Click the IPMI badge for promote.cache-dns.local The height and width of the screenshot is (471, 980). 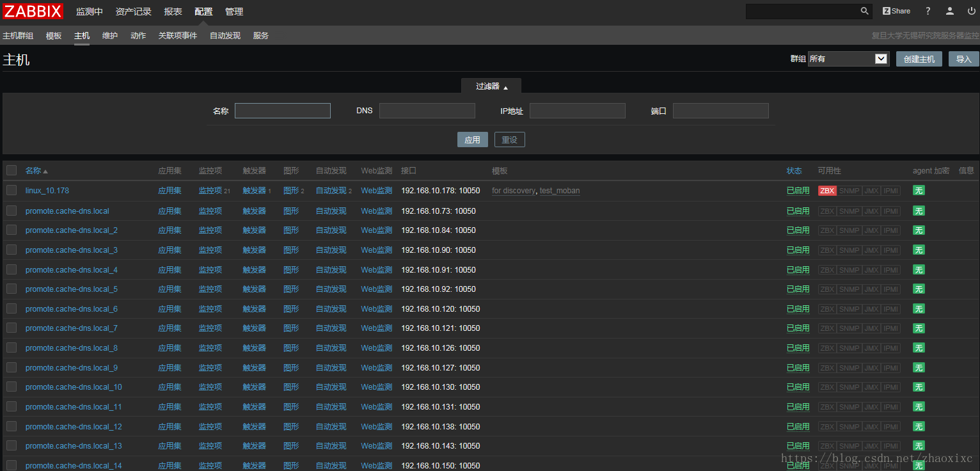pos(891,211)
